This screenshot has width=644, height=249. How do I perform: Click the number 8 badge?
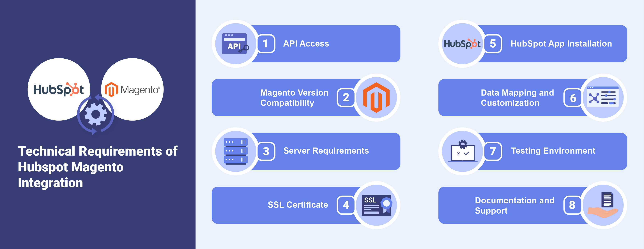573,205
